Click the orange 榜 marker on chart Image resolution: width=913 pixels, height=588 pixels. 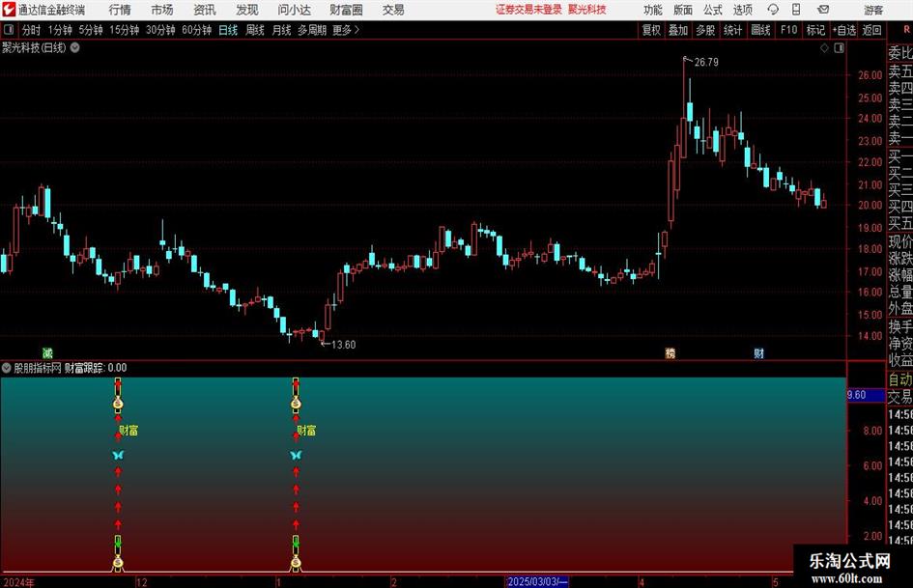click(670, 352)
